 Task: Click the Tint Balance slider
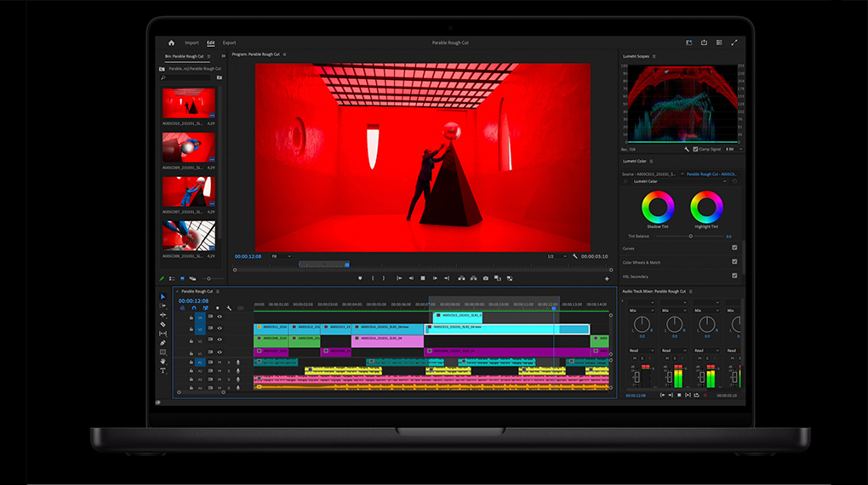[690, 237]
